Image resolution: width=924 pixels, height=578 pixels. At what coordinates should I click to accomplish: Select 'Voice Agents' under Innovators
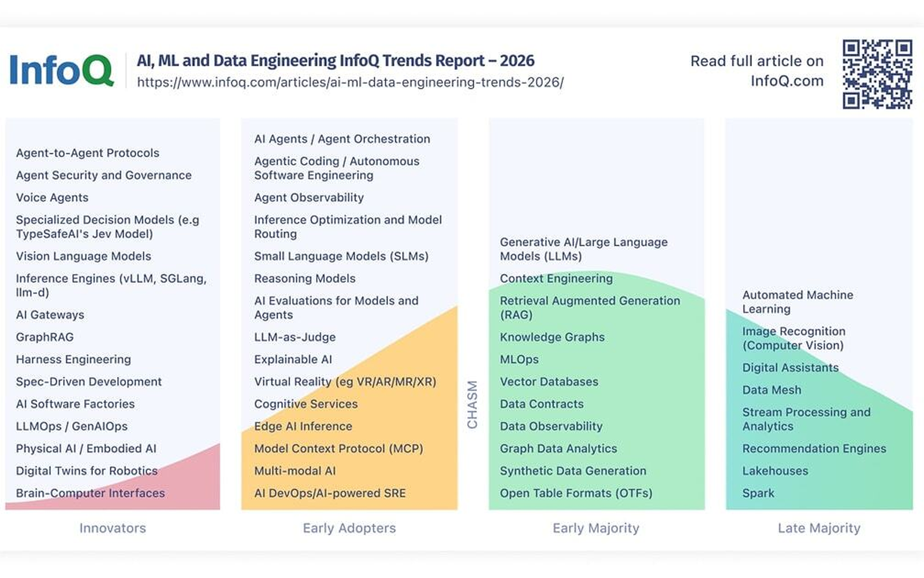[53, 198]
